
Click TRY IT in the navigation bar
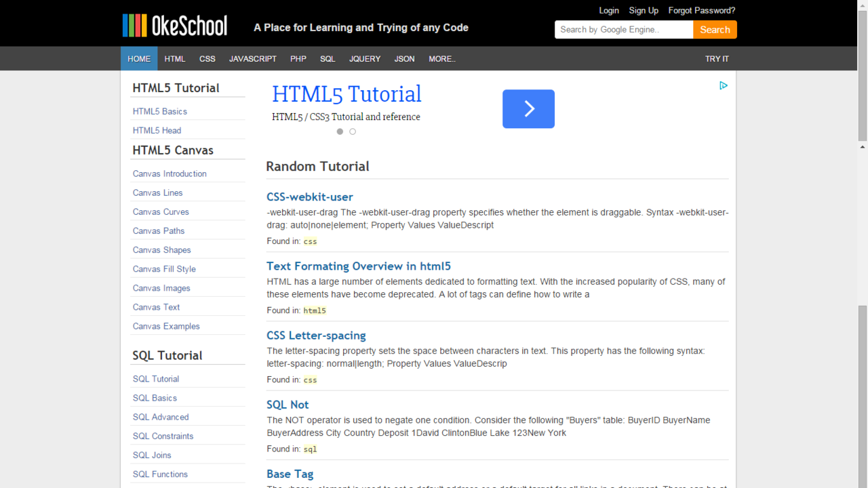(717, 59)
